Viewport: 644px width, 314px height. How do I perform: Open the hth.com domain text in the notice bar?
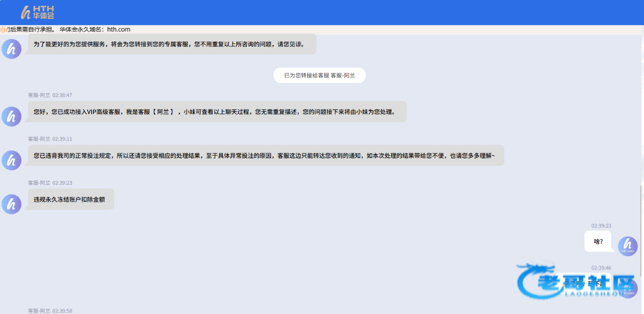coord(119,30)
